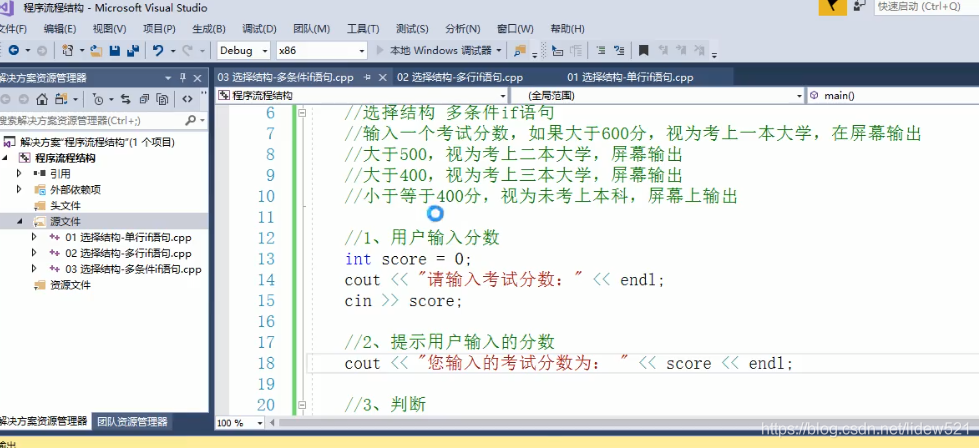Select 03 选择结构-多条件if语句.cpp in the tree

(133, 270)
